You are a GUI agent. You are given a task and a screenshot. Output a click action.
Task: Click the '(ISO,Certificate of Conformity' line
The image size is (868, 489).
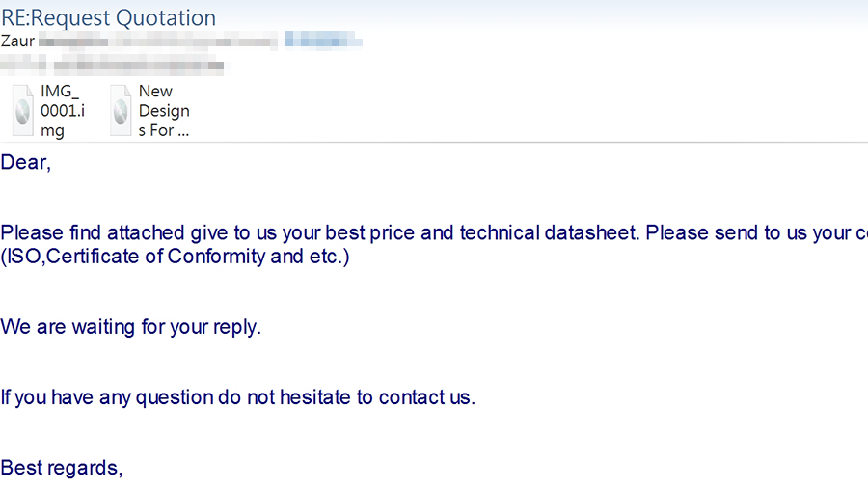133,257
